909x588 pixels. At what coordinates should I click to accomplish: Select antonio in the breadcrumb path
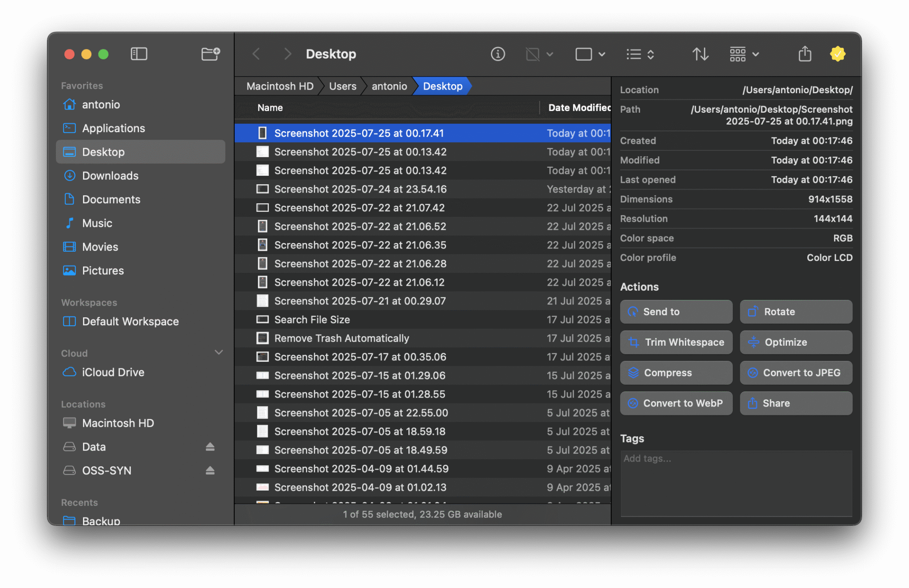tap(388, 86)
